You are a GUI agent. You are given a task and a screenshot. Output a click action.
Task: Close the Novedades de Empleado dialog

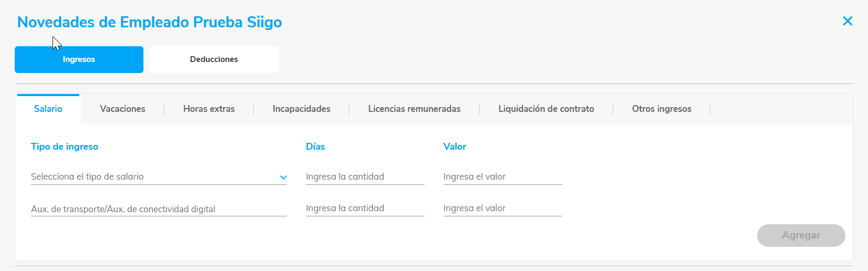pyautogui.click(x=847, y=21)
